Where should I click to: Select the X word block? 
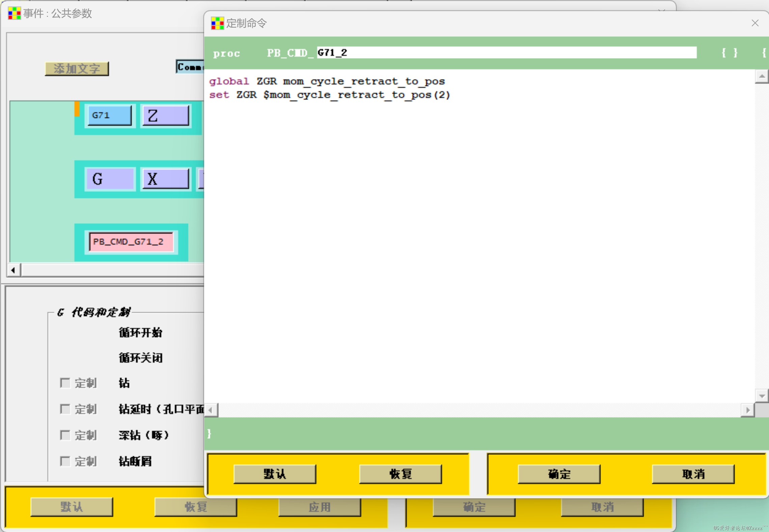pos(166,179)
